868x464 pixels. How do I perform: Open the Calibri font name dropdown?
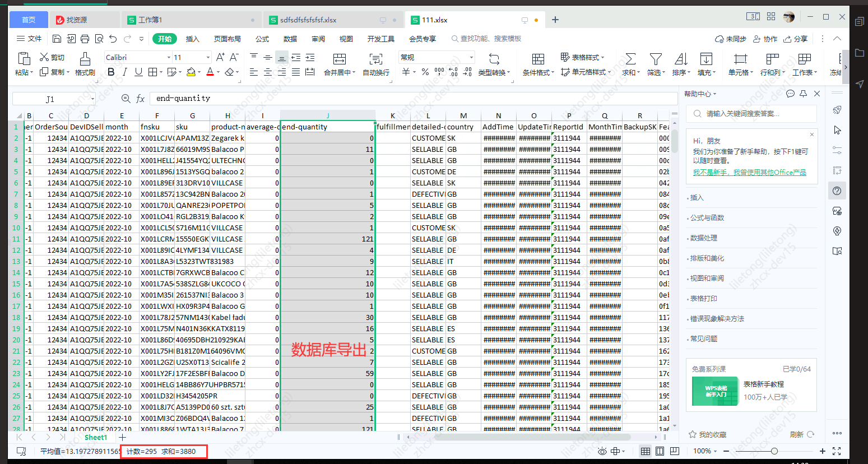(169, 57)
